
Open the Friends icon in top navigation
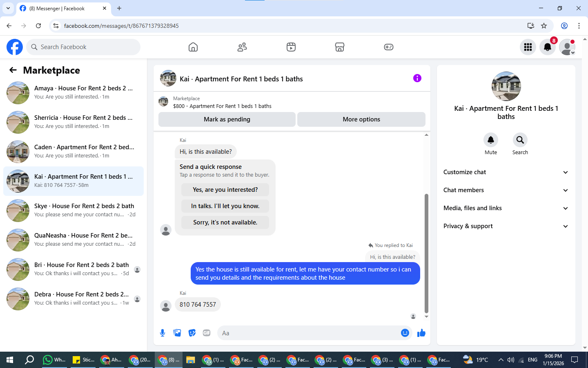point(242,47)
